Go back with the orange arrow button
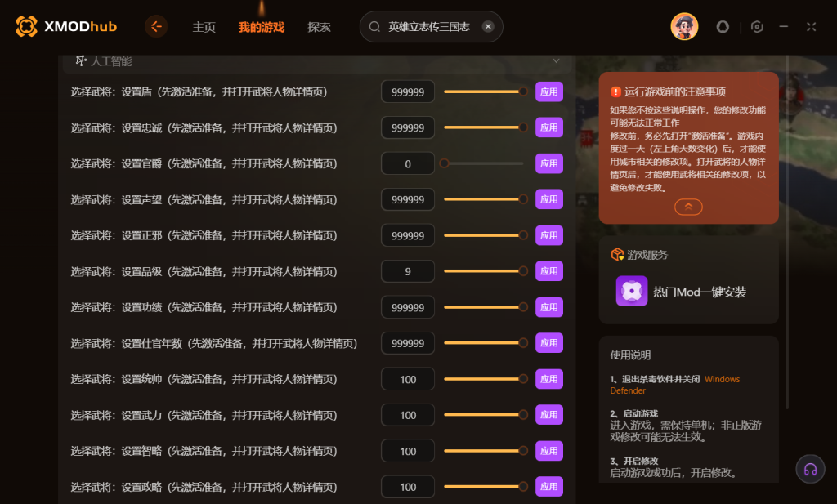 [x=156, y=26]
